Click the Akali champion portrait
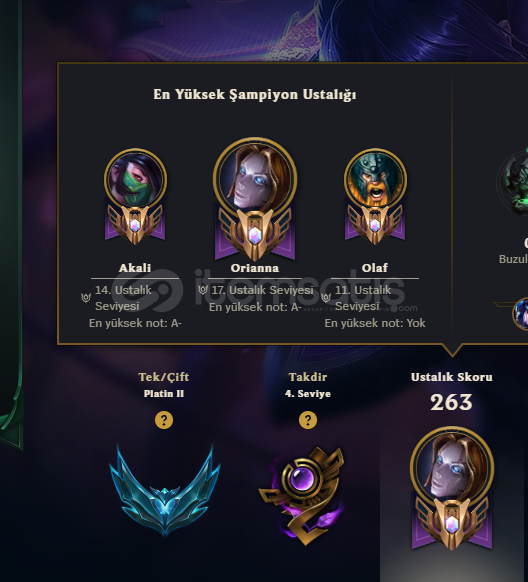This screenshot has width=528, height=582. click(x=135, y=180)
